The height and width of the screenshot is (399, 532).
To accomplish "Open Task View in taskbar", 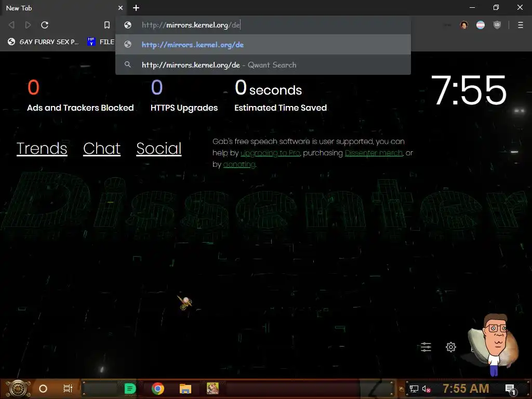I will (68, 389).
